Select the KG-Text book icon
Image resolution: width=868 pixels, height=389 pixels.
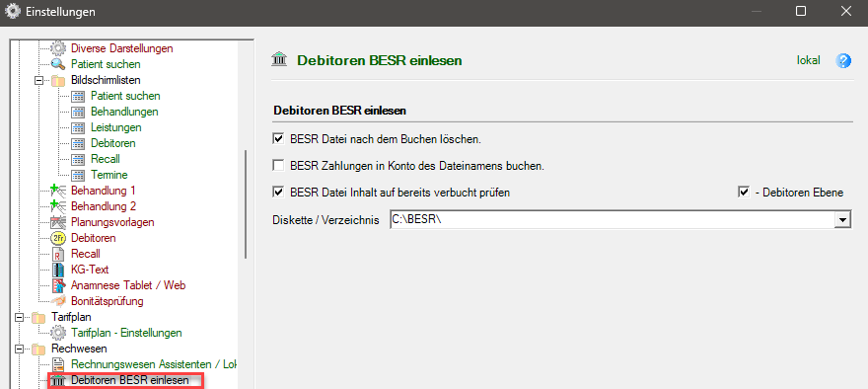point(58,270)
